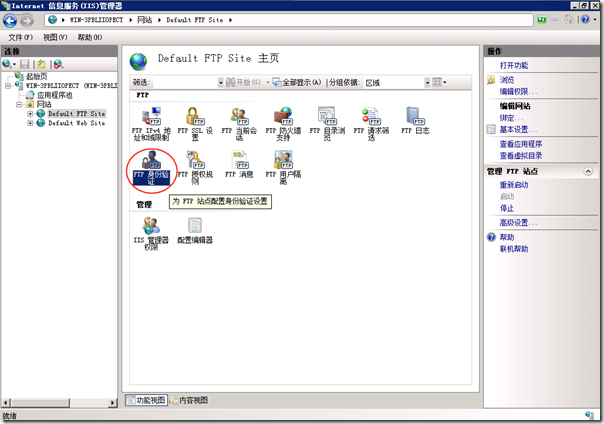The width and height of the screenshot is (604, 424).
Task: Switch to 功能视图 tab
Action: [146, 401]
